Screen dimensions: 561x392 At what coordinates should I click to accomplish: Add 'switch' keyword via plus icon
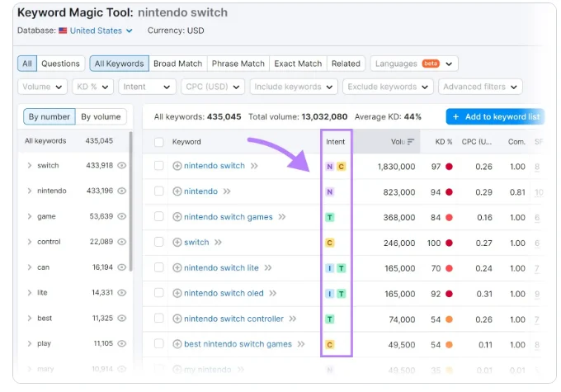point(177,243)
